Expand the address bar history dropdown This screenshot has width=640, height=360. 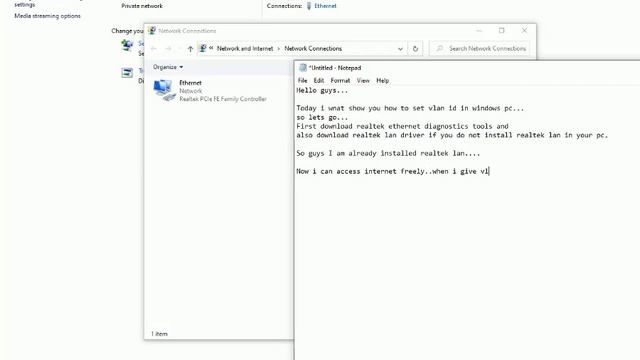(x=400, y=49)
